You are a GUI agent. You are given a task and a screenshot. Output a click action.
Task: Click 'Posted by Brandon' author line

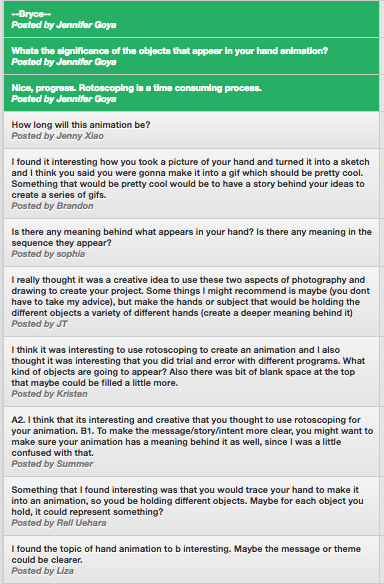tap(52, 206)
